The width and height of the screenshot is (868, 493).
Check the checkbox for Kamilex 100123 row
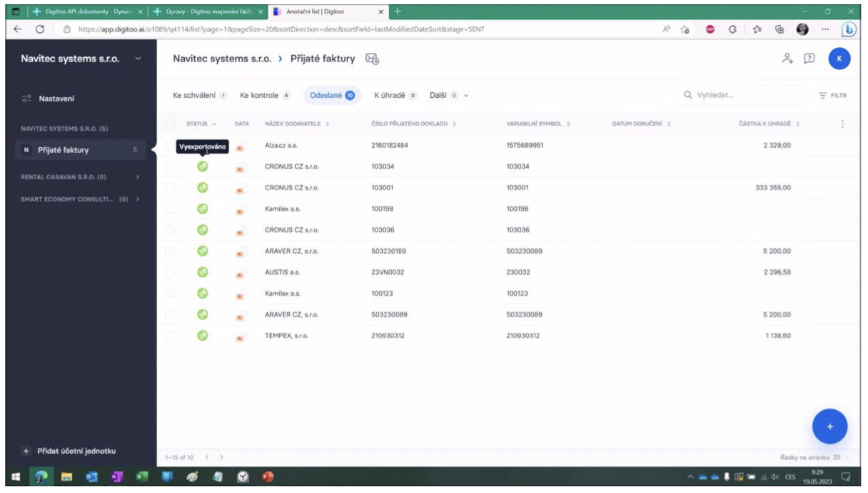click(170, 293)
